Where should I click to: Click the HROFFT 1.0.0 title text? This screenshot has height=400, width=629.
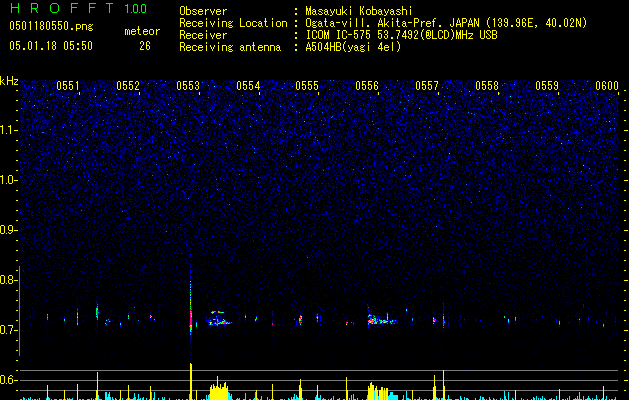(78, 8)
